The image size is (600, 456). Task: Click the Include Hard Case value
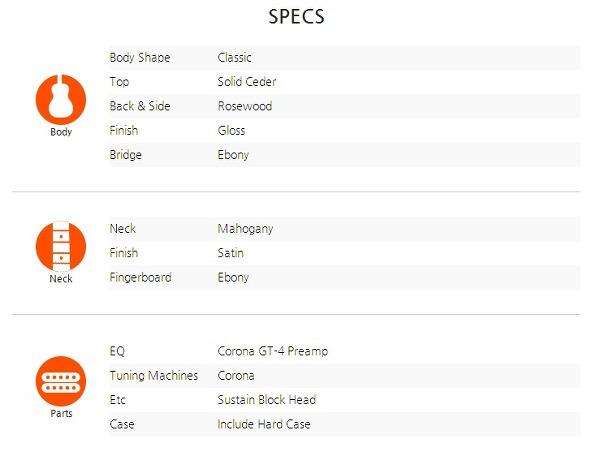point(264,424)
